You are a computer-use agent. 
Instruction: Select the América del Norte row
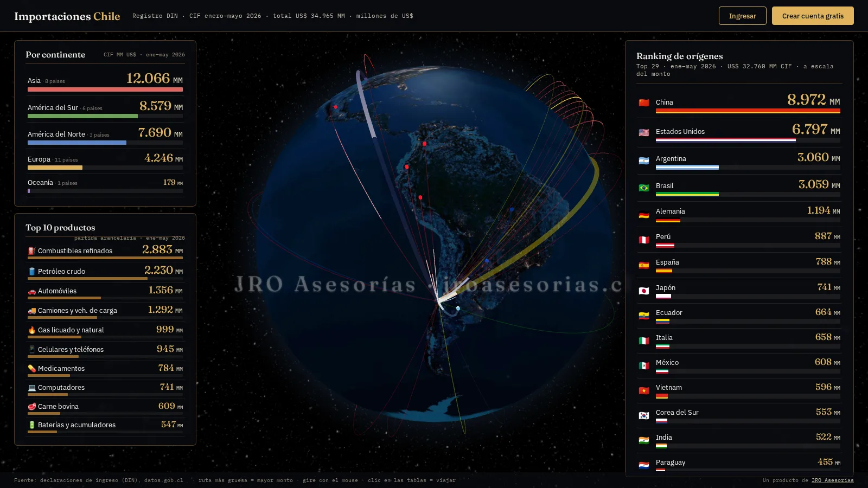(x=105, y=134)
